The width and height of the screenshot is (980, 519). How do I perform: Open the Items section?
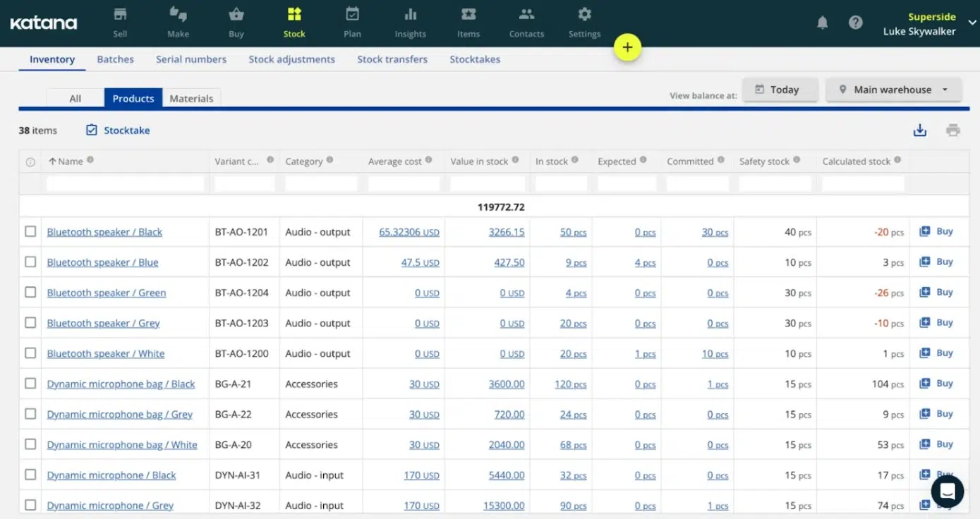[x=468, y=22]
